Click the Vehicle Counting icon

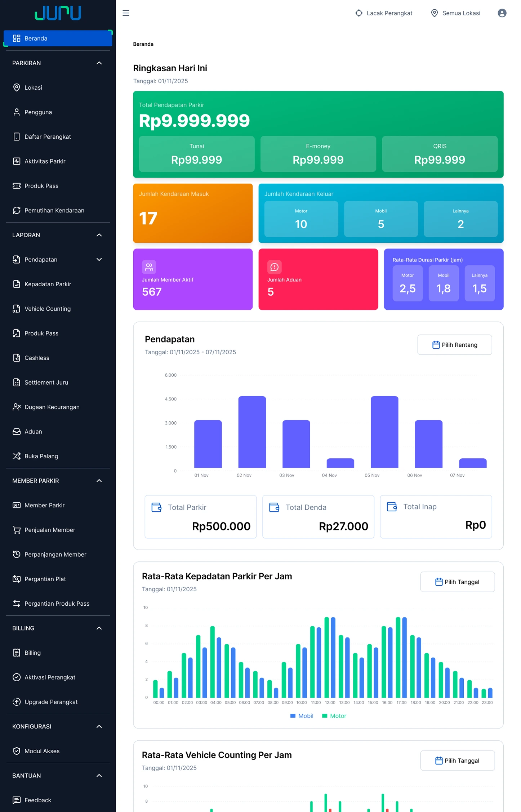pyautogui.click(x=17, y=309)
